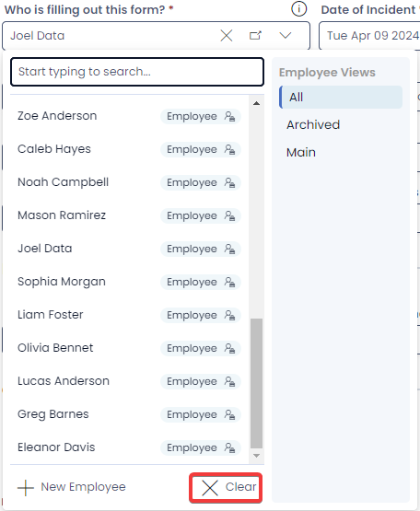
Task: Click the X icon in the Clear button
Action: coord(210,488)
